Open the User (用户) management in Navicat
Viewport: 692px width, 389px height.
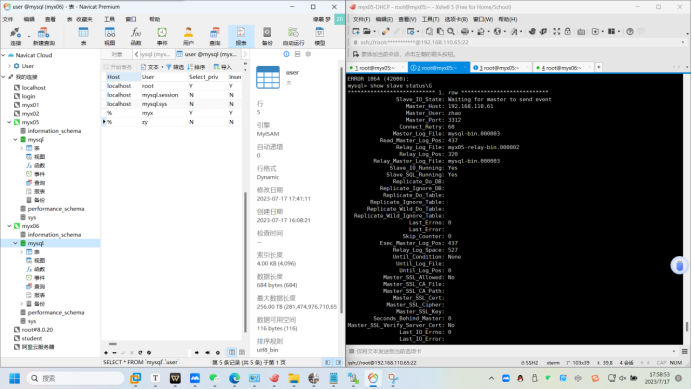pyautogui.click(x=188, y=36)
